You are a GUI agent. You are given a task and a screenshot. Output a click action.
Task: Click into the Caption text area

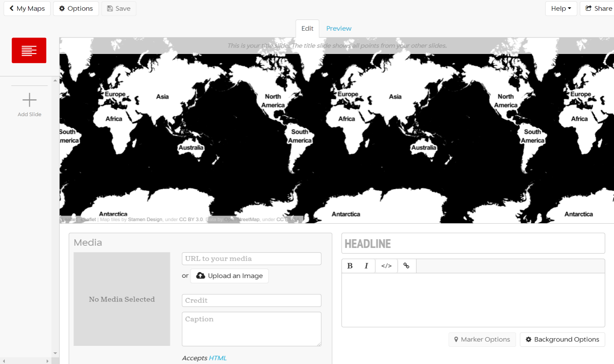(x=251, y=329)
